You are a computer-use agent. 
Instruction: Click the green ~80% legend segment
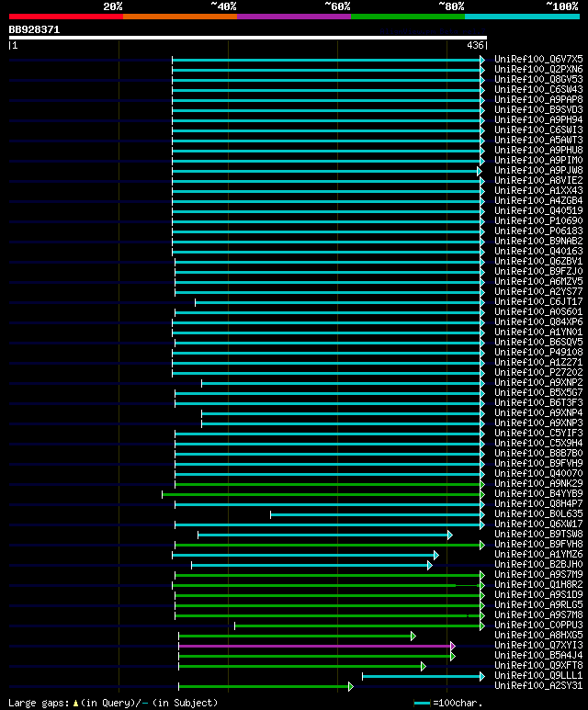(x=408, y=17)
